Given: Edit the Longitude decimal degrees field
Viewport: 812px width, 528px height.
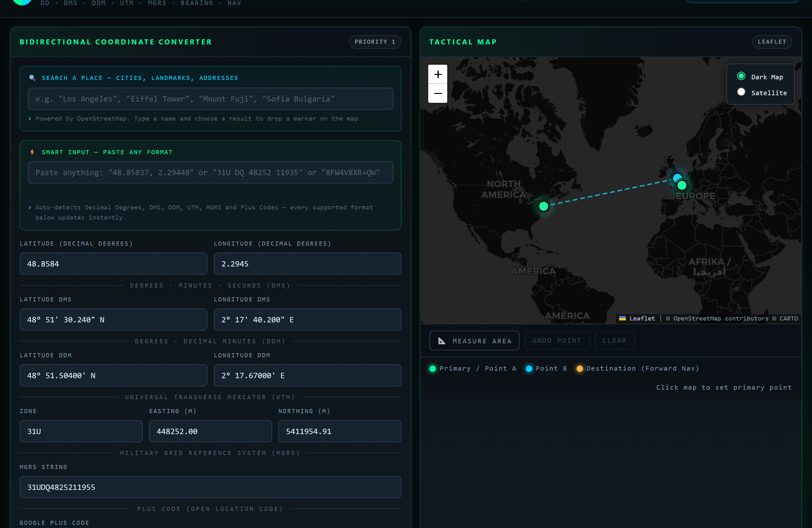Looking at the screenshot, I should (307, 264).
